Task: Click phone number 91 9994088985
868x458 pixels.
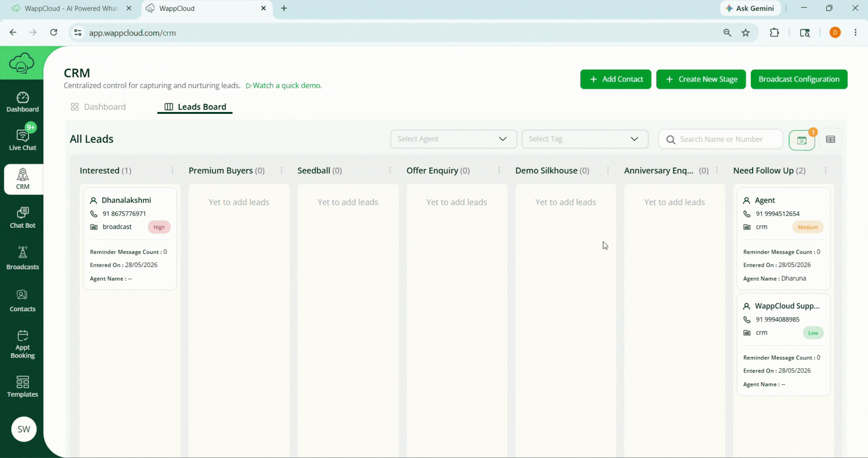Action: (778, 319)
